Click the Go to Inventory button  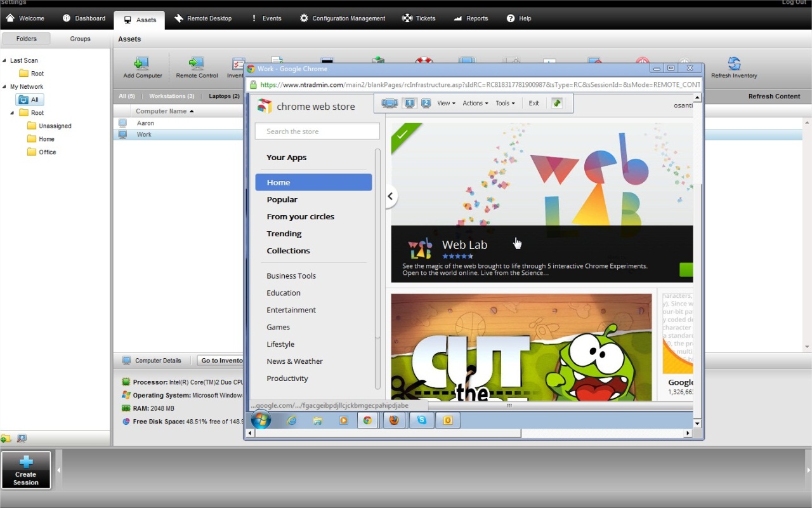[x=221, y=361]
